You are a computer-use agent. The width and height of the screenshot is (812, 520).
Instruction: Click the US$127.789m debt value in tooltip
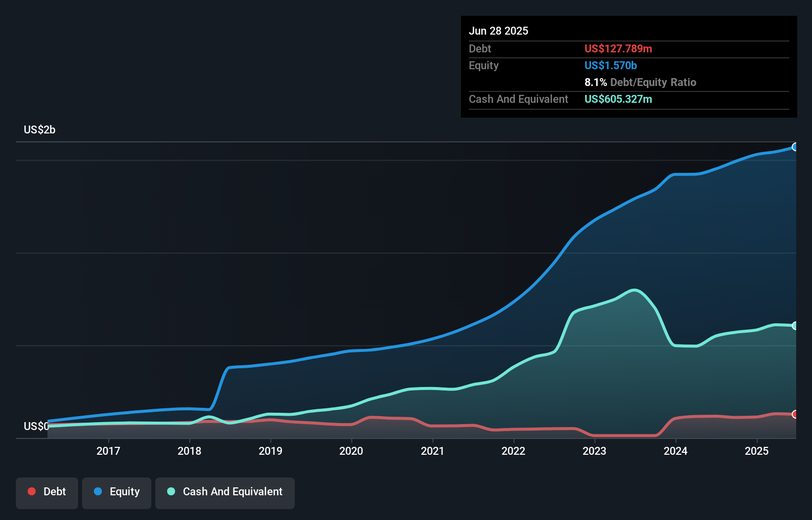point(618,48)
